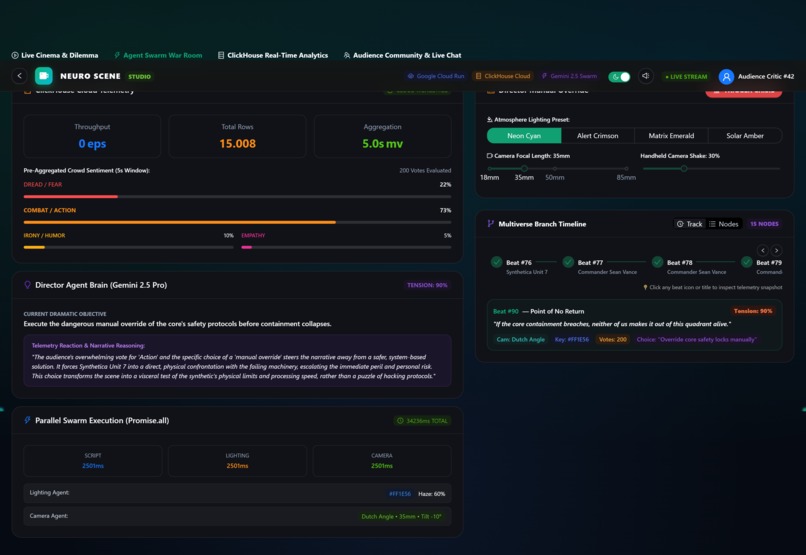Set focal length to 18mm stop
This screenshot has width=806, height=555.
tap(489, 169)
